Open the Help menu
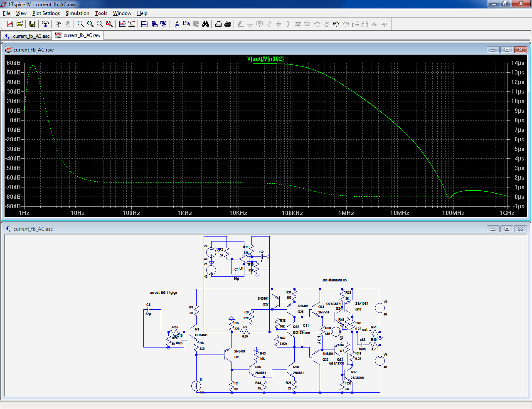The image size is (532, 409). (x=142, y=13)
